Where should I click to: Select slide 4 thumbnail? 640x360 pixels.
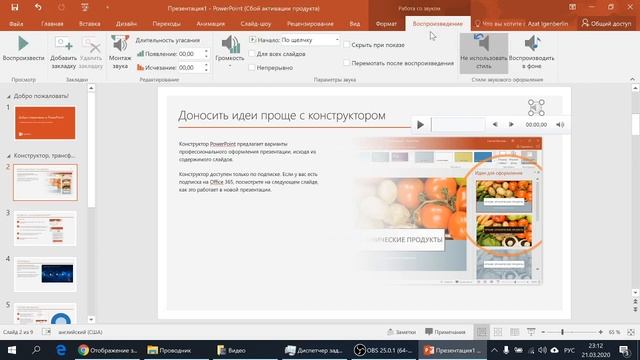pyautogui.click(x=45, y=274)
